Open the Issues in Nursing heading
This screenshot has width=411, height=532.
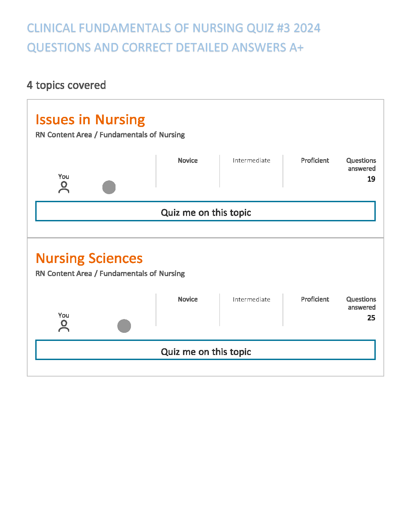90,120
